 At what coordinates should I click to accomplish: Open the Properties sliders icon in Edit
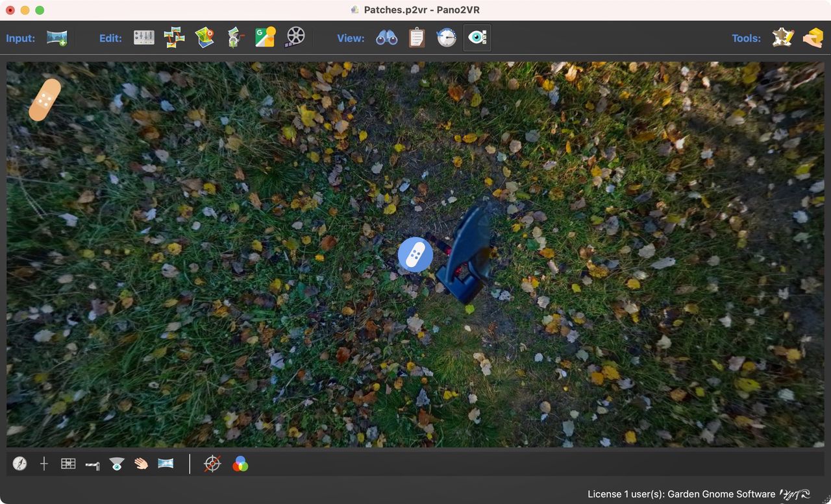(144, 38)
